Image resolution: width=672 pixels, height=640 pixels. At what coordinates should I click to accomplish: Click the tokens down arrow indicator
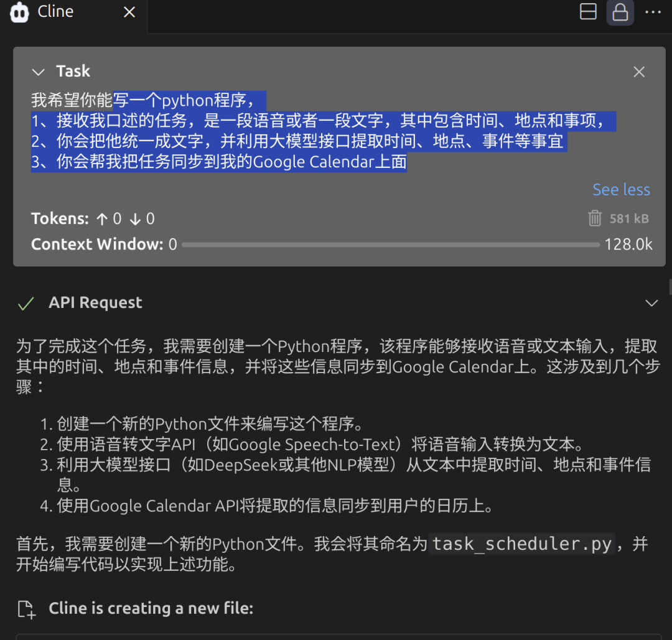[135, 219]
